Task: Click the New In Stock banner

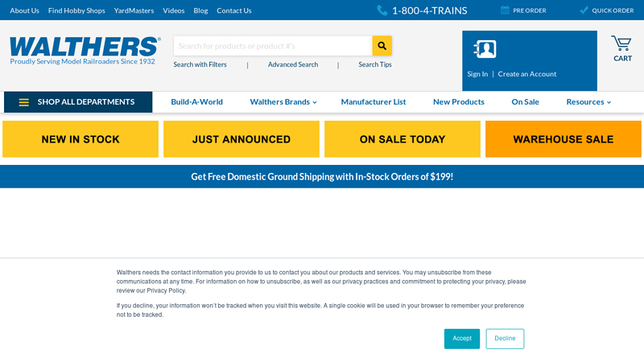Action: [x=80, y=139]
